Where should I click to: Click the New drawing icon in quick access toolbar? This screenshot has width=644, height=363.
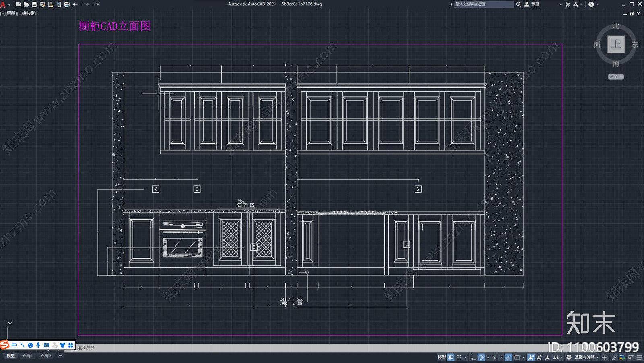(x=18, y=4)
